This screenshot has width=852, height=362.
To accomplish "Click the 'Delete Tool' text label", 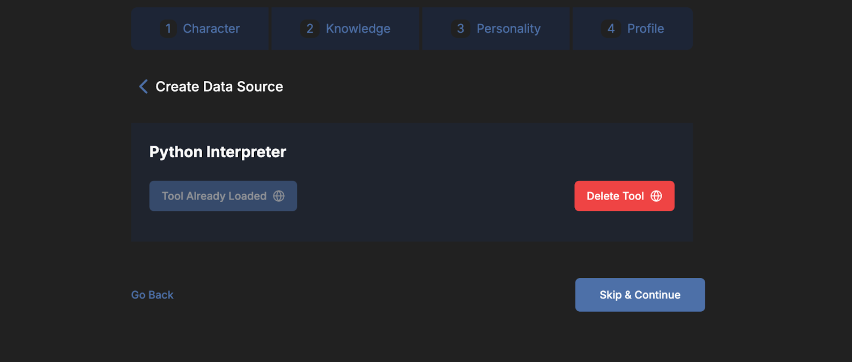I will point(615,196).
